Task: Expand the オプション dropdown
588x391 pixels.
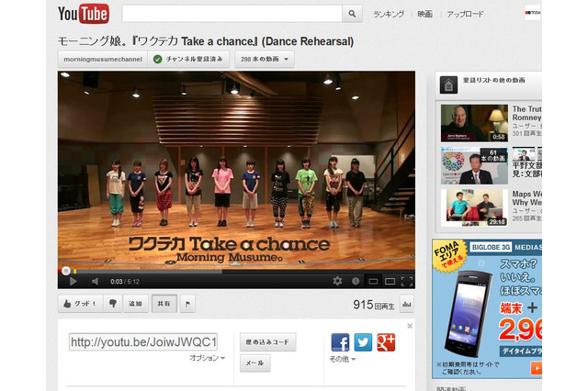Action: coord(207,358)
